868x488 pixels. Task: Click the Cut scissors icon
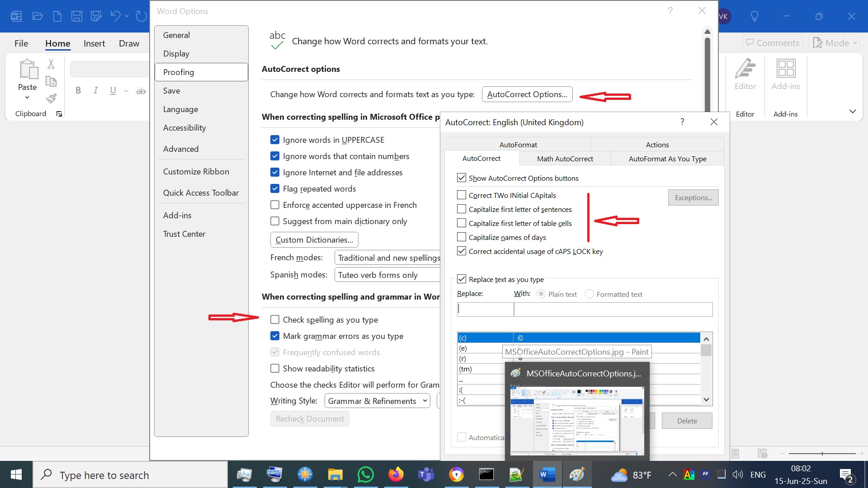coord(51,64)
